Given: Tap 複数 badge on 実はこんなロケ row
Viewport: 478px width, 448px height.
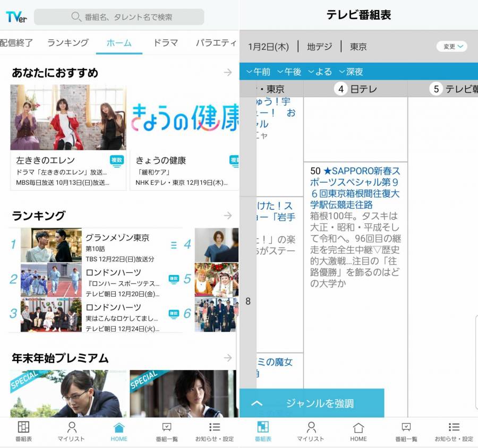Looking at the screenshot, I should [x=174, y=314].
